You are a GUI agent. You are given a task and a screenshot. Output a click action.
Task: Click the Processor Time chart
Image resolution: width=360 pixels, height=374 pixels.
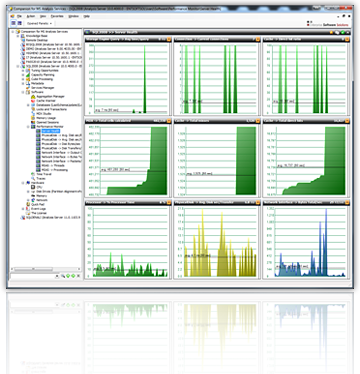(128, 242)
